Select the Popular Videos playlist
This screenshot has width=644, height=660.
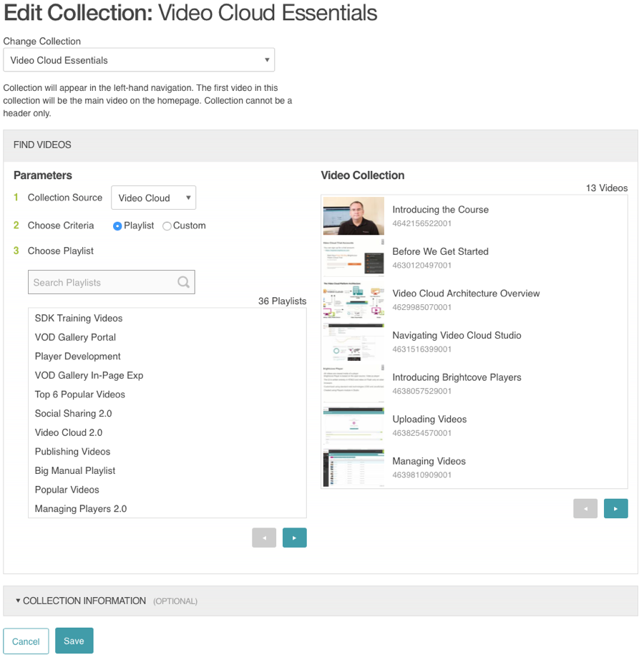pos(67,490)
